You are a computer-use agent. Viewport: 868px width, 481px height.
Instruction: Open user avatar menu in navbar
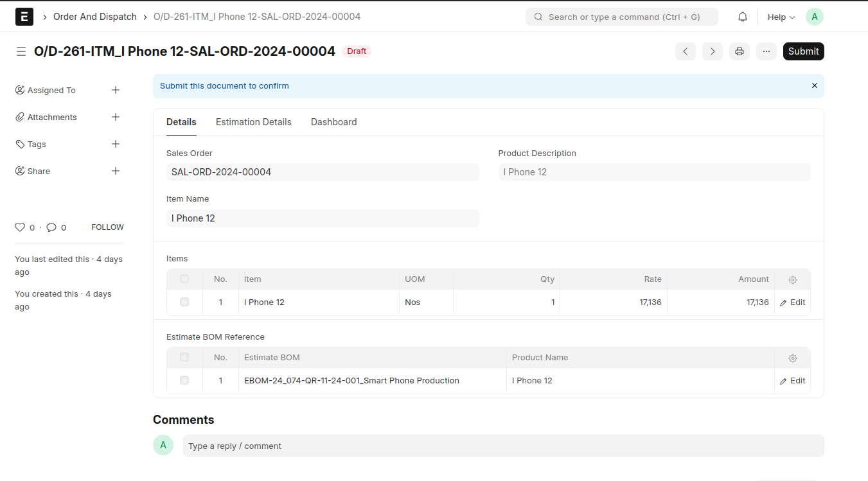pyautogui.click(x=815, y=17)
